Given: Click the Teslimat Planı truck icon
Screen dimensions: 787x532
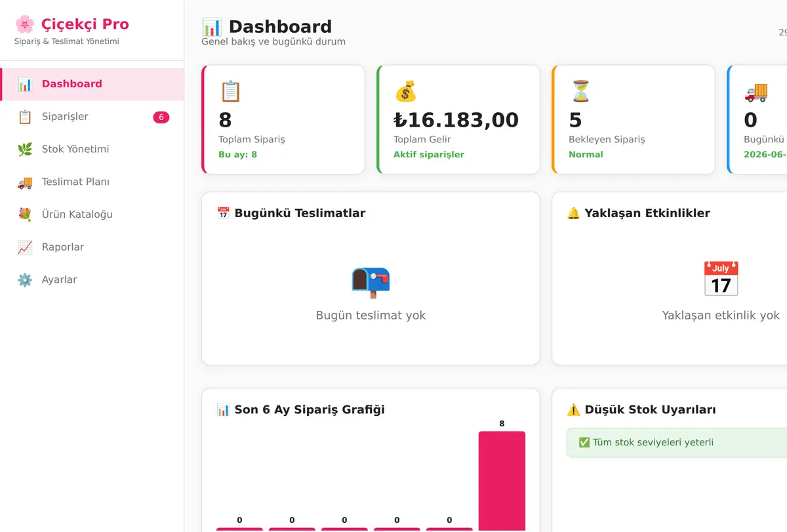Looking at the screenshot, I should (25, 182).
